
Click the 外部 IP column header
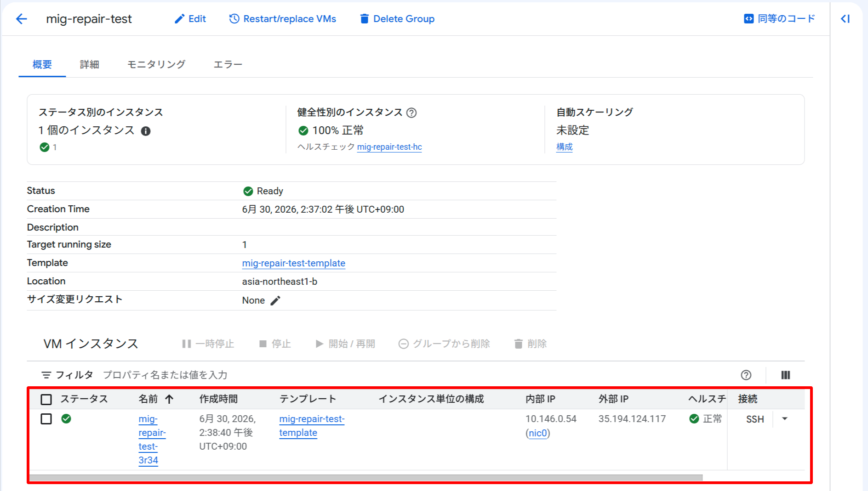coord(613,399)
